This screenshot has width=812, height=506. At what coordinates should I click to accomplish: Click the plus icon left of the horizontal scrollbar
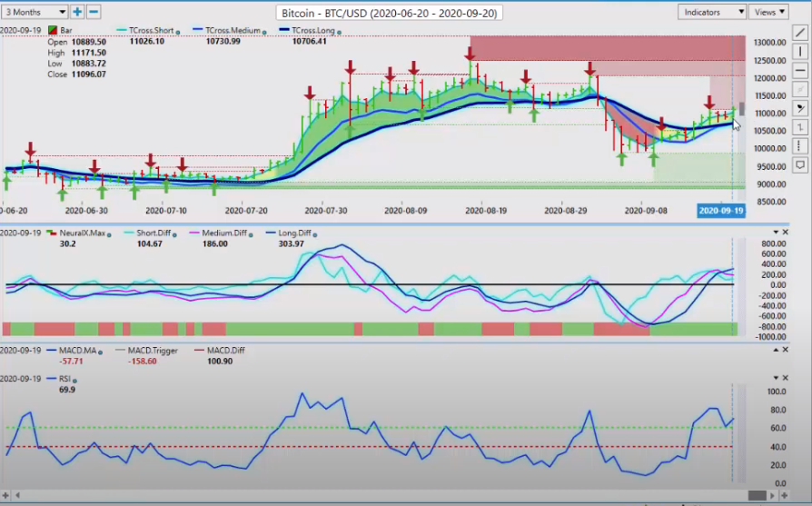point(6,496)
